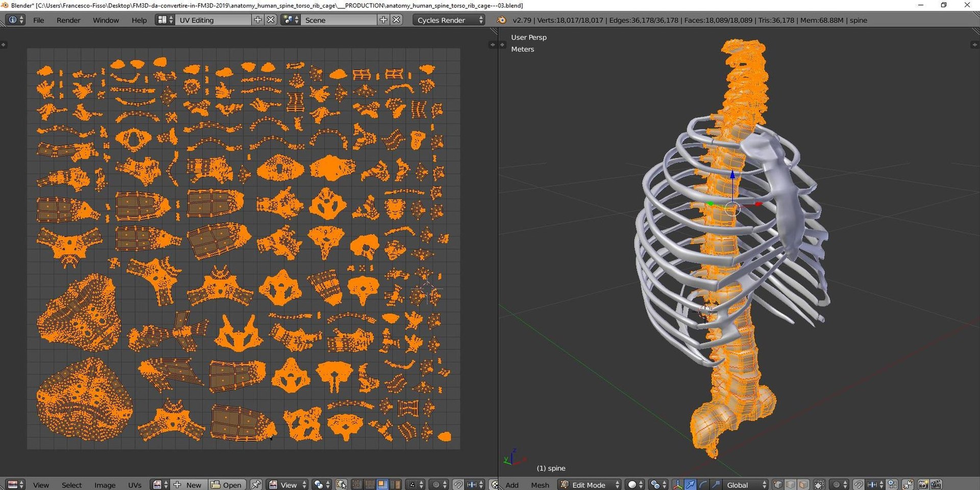The image size is (980, 490).
Task: Select mesh vertex select mode
Action: pos(778,485)
